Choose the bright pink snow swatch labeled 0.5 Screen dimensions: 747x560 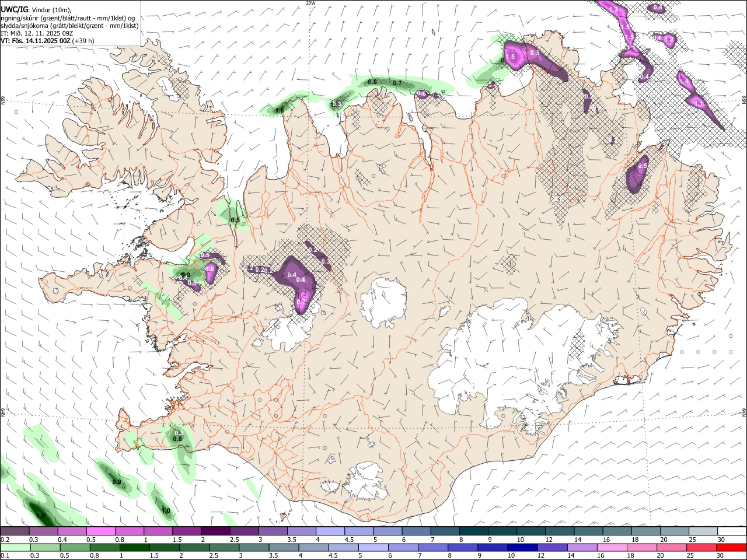point(101,531)
